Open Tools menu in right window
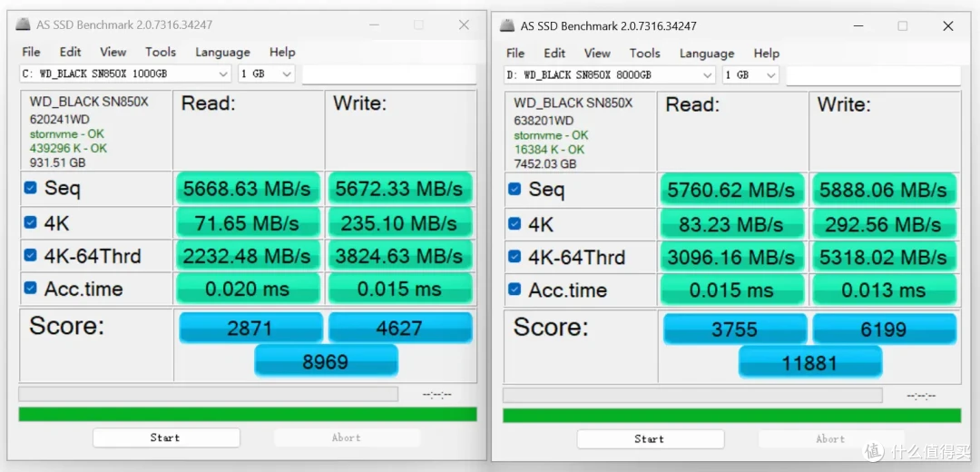Image resolution: width=980 pixels, height=472 pixels. pyautogui.click(x=645, y=54)
